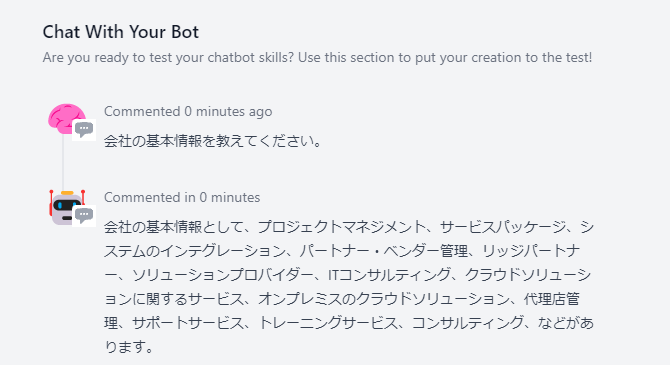Click the vertical timeline line between avatars
670x365 pixels.
[x=63, y=162]
